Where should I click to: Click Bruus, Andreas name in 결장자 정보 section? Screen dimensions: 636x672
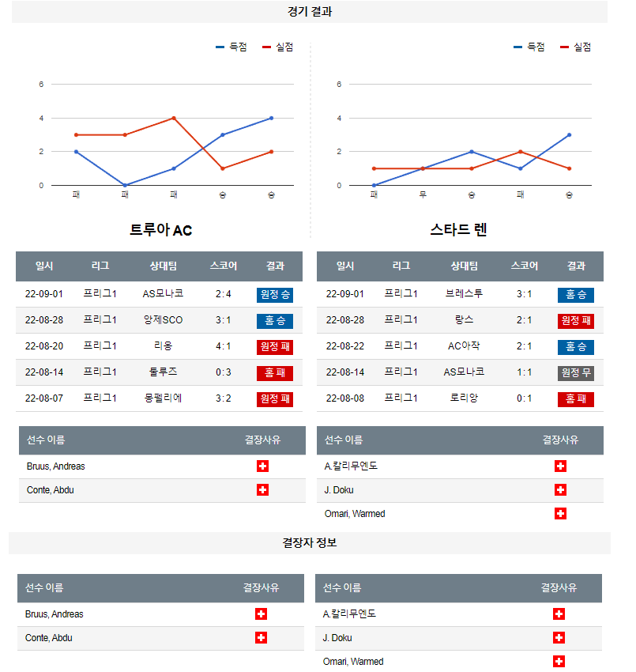tap(54, 613)
